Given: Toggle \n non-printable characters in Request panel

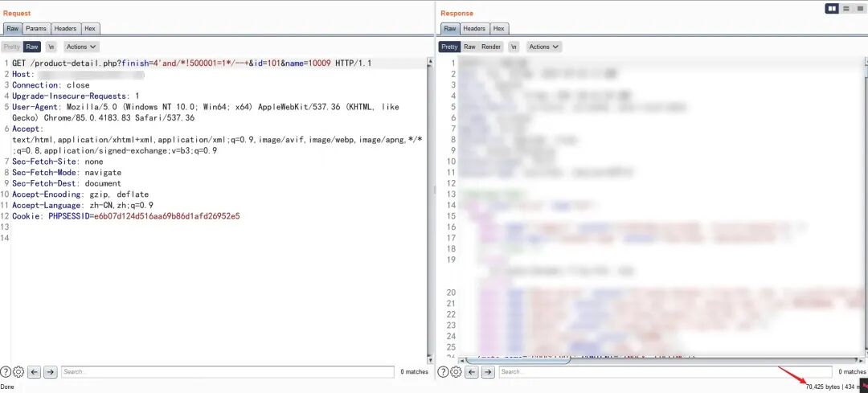Looking at the screenshot, I should click(51, 47).
